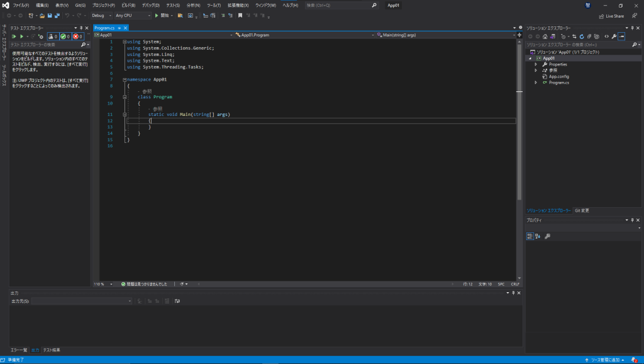Expand the Properties node in Solution Explorer

[x=536, y=64]
